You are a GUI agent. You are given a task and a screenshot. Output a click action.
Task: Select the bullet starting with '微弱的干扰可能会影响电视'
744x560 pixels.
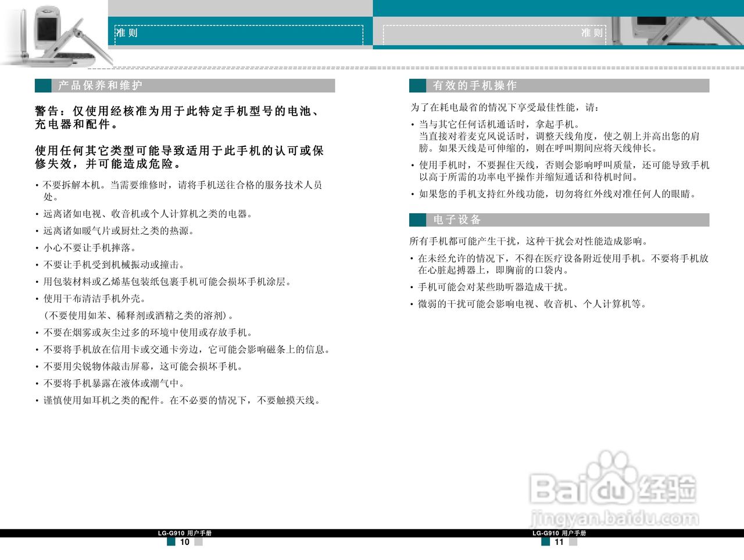click(529, 304)
